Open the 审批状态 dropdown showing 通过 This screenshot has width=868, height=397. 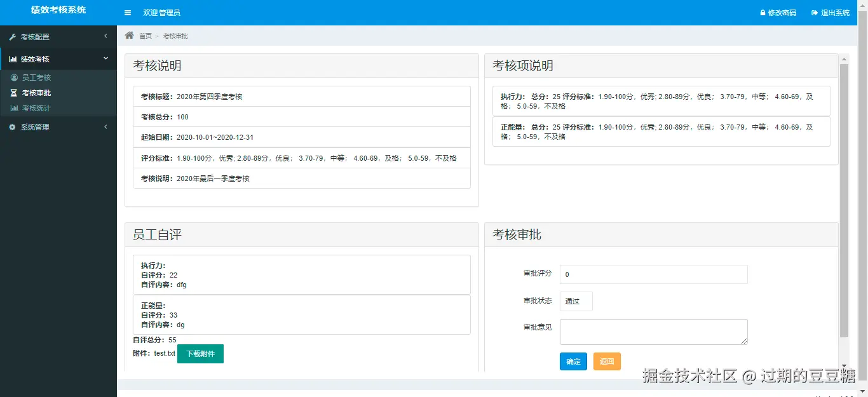(576, 301)
